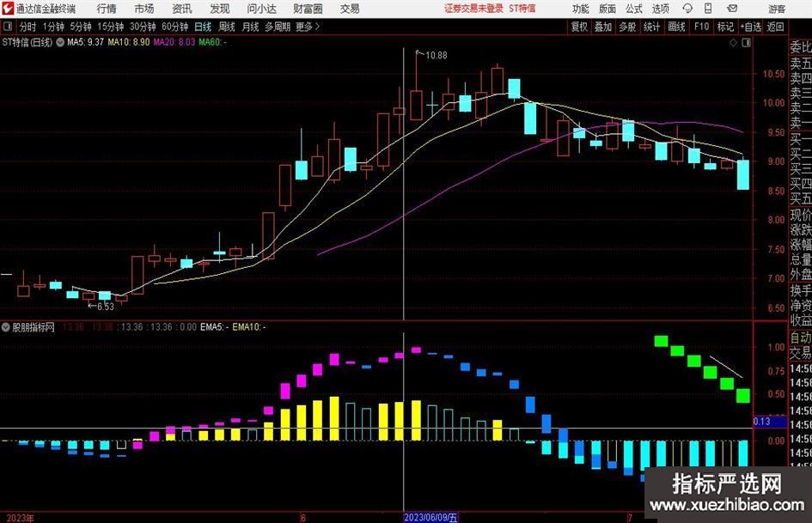Viewport: 812px width, 523px height.
Task: Open the 财富圈 menu
Action: 308,9
